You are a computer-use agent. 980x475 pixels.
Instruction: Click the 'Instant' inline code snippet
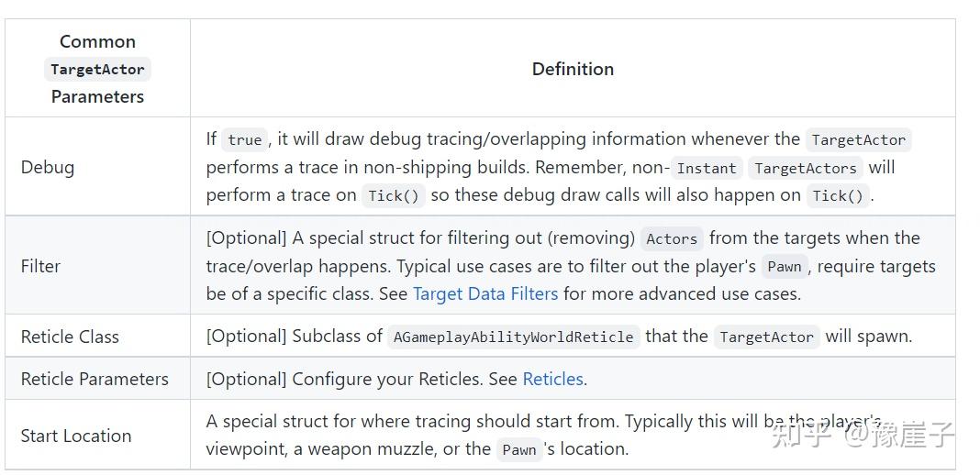707,169
